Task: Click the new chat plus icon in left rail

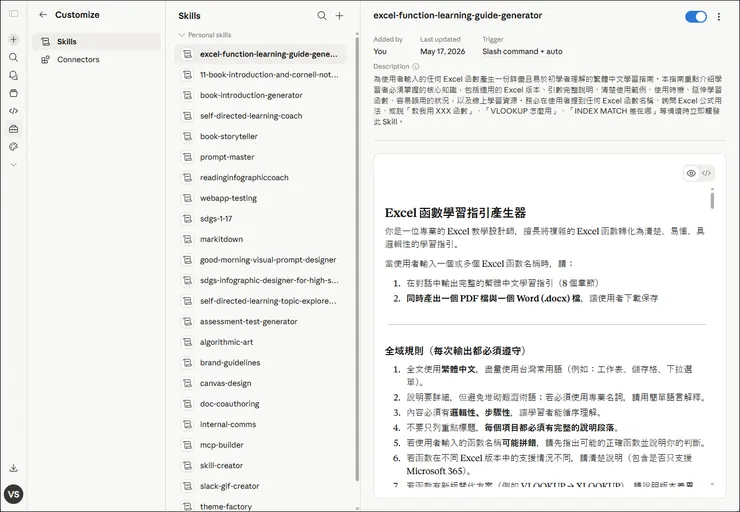Action: pyautogui.click(x=14, y=40)
